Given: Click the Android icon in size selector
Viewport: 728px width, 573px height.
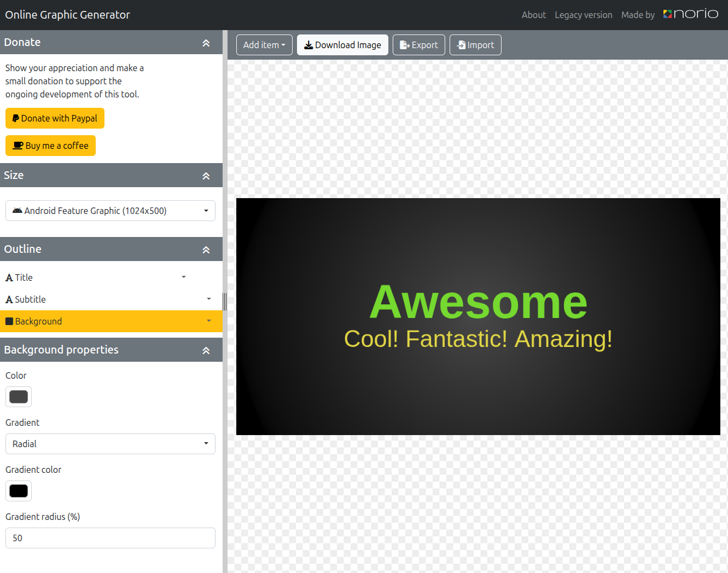Looking at the screenshot, I should [x=18, y=211].
